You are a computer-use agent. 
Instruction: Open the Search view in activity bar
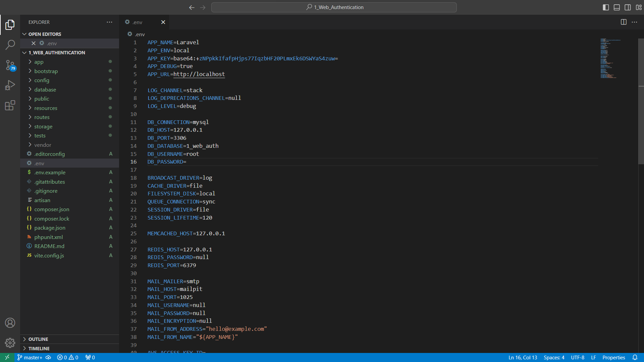(x=10, y=45)
